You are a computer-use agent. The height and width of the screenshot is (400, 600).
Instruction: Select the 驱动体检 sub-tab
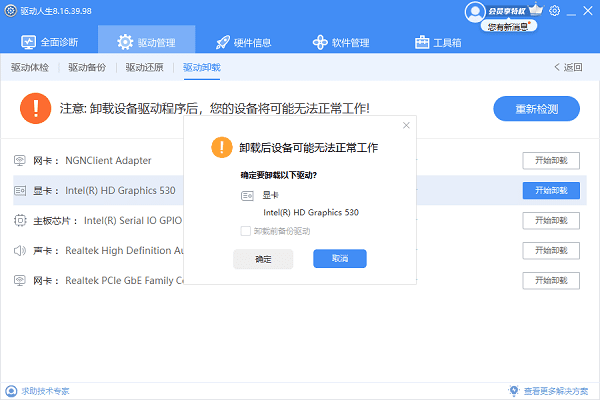point(30,67)
